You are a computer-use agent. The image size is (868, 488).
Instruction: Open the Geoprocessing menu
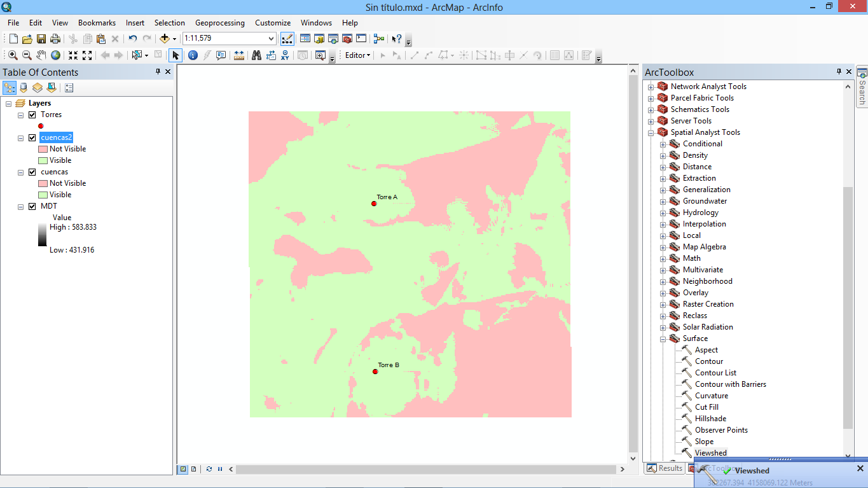(219, 23)
